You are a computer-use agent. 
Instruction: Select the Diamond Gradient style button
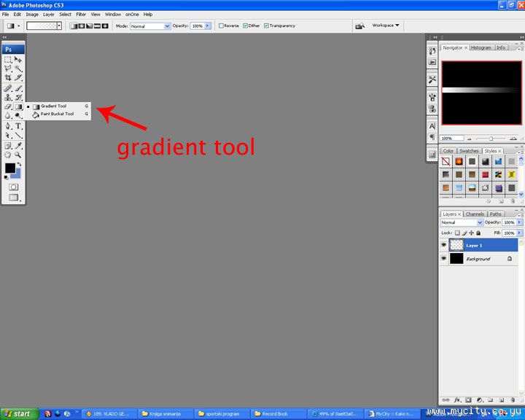point(105,26)
